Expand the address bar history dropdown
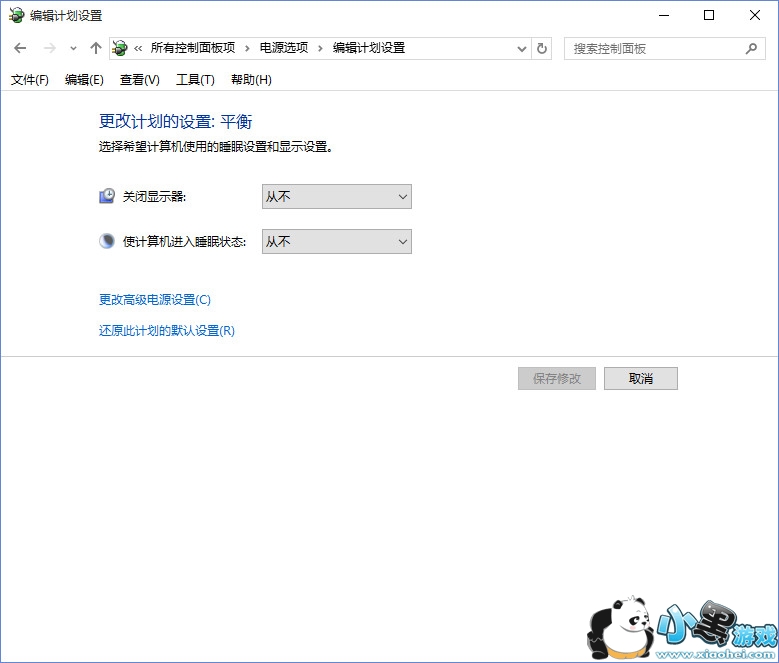Screen dimensions: 779x663 522,49
